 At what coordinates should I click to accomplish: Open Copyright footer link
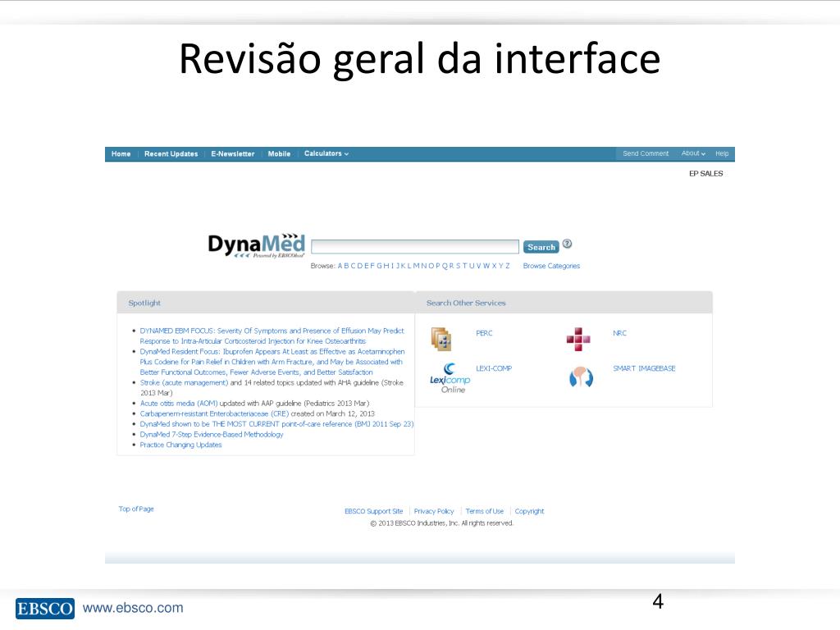tap(529, 512)
